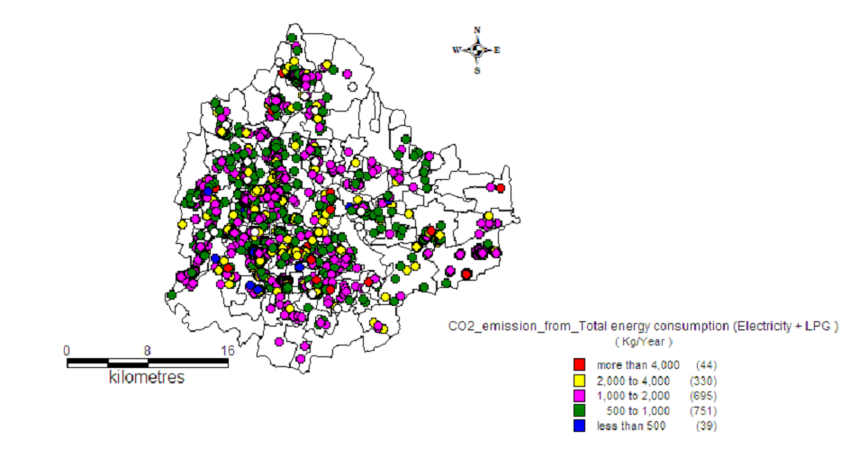Click the CO2_emission legend title text
Image resolution: width=868 pixels, height=449 pixels.
(643, 327)
